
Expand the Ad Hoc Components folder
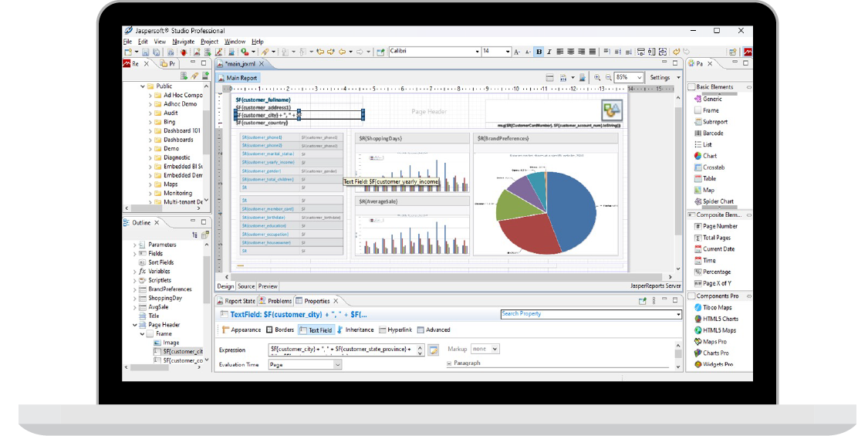[x=150, y=95]
